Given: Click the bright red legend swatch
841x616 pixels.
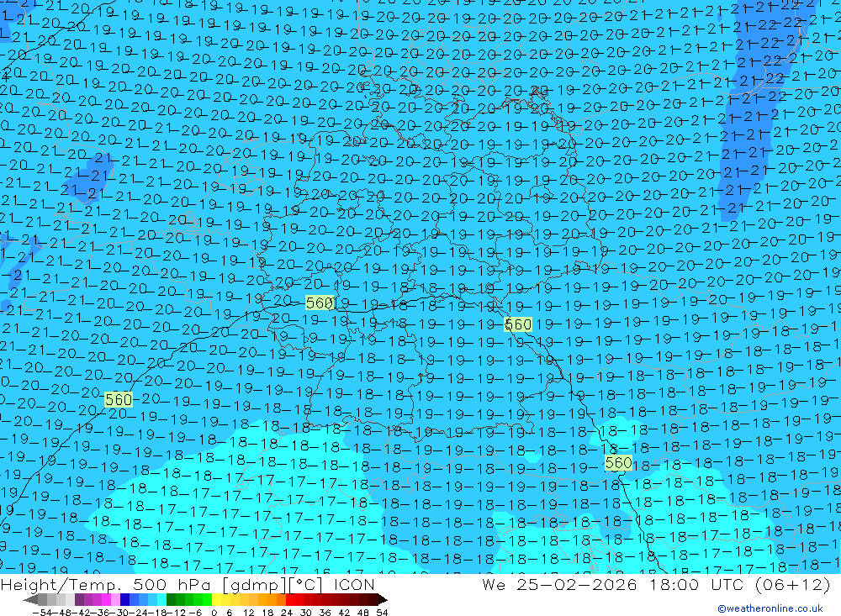Looking at the screenshot, I should pyautogui.click(x=291, y=599).
